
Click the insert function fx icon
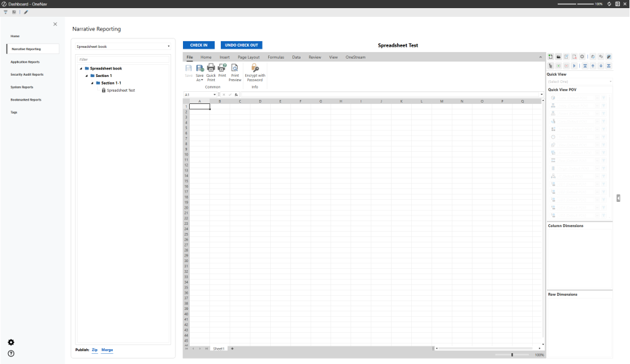[236, 95]
